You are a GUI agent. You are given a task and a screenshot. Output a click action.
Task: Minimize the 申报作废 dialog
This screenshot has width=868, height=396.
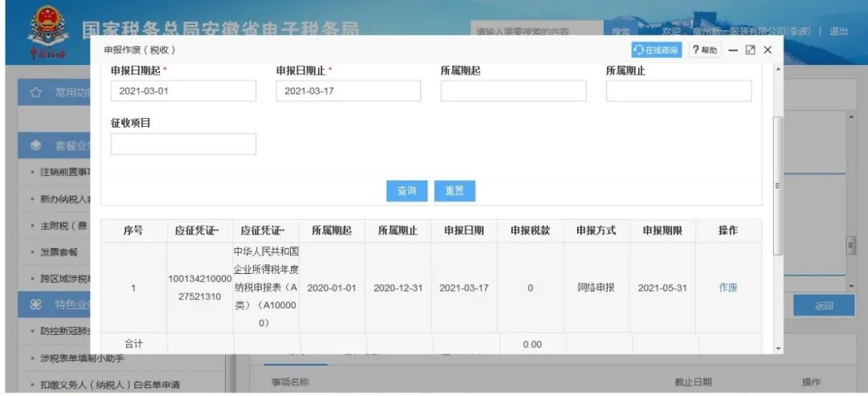[x=733, y=51]
